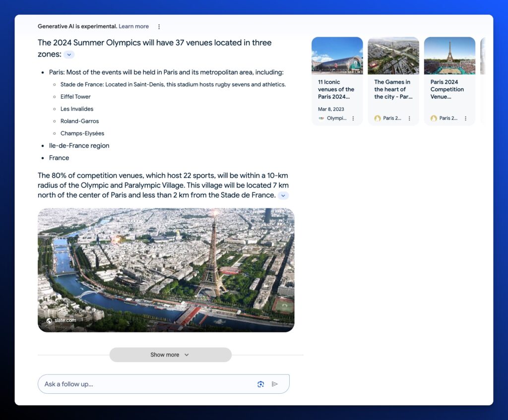Viewport: 508px width, 420px height.
Task: Click the Google Lens camera icon
Action: tap(260, 384)
